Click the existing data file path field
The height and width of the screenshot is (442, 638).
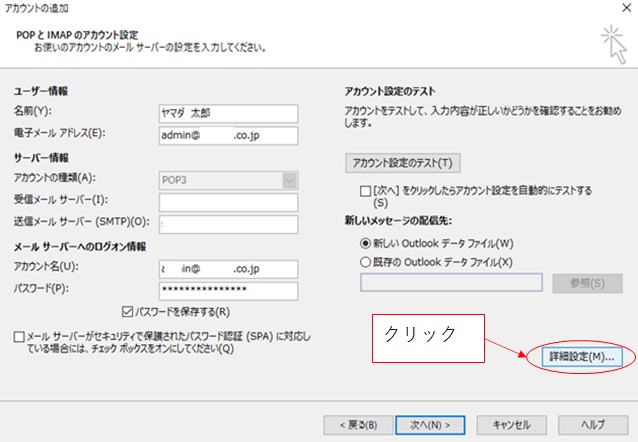(x=451, y=282)
